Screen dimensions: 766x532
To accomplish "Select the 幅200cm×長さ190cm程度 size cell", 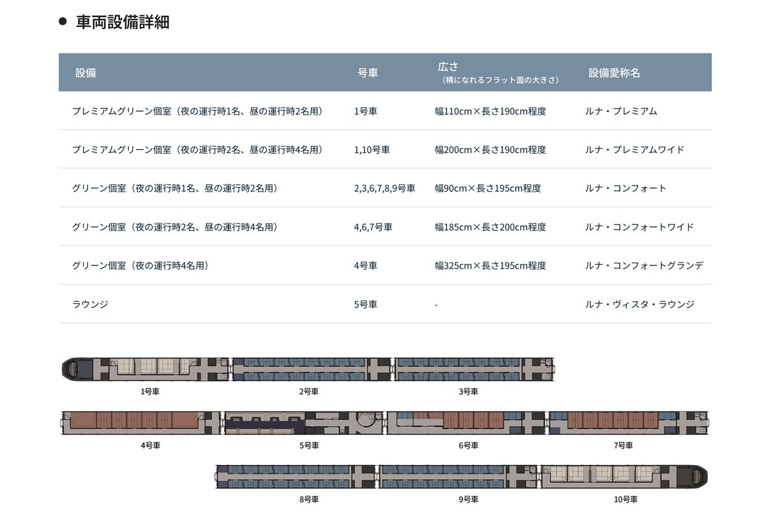I will pos(490,150).
